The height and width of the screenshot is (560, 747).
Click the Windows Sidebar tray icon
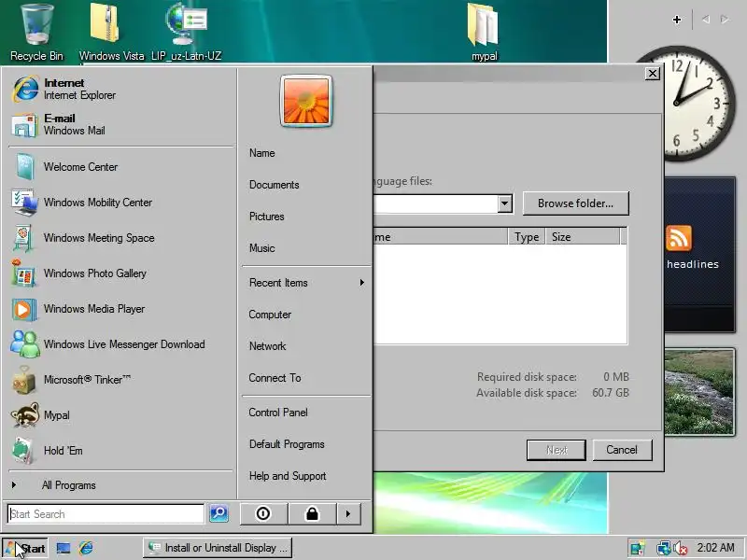coord(637,548)
